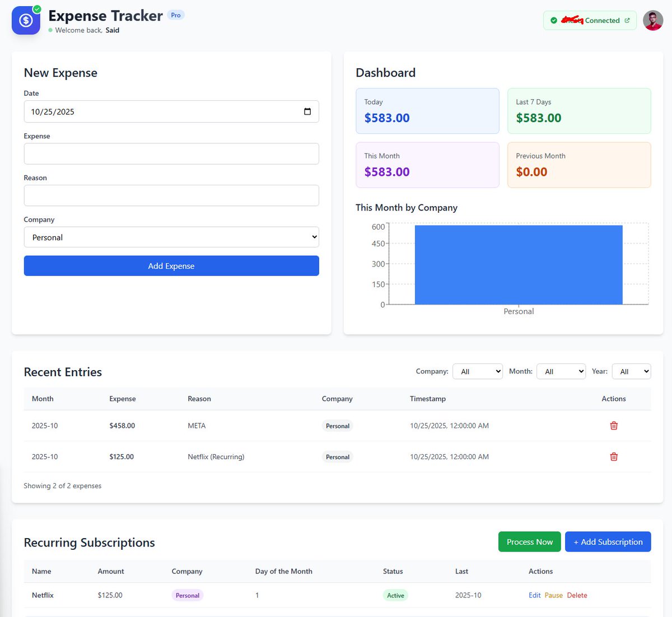Image resolution: width=672 pixels, height=617 pixels.
Task: Click the Date field showing 10/25/2025
Action: [x=171, y=111]
